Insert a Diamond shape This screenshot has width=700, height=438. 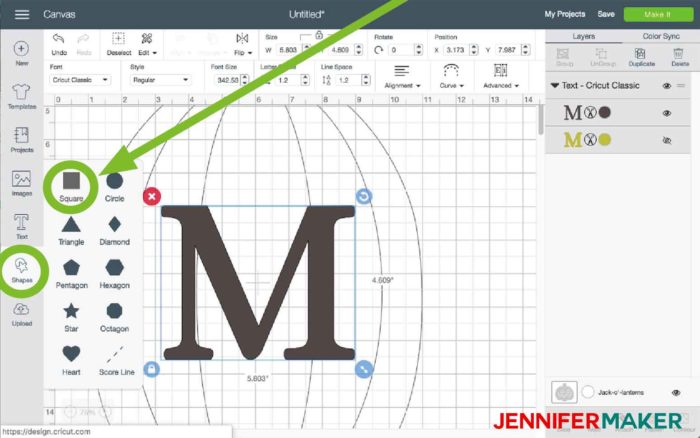point(114,230)
